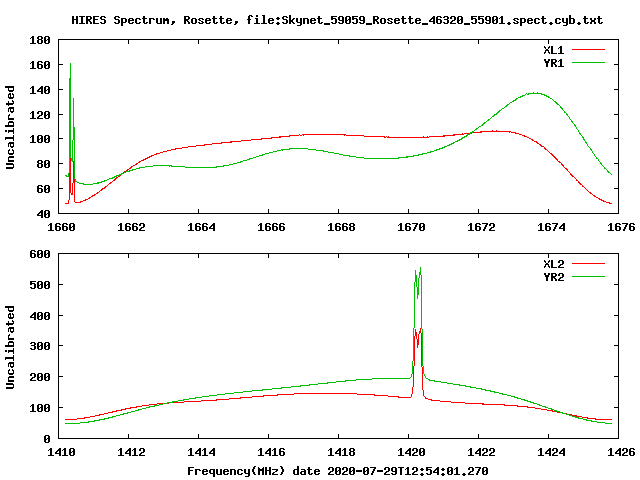The height and width of the screenshot is (480, 640).
Task: Click the 1410 x-axis tick label
Action: [x=61, y=452]
